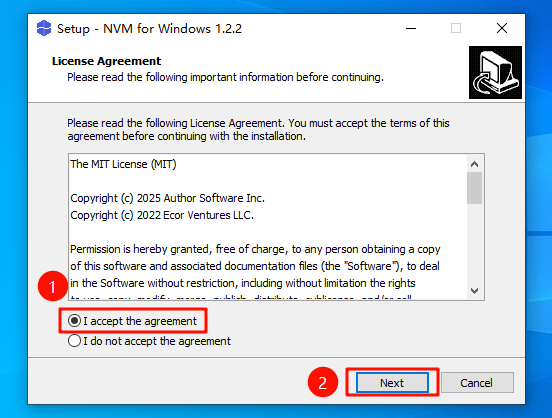Minimize the Setup window
The image size is (552, 418).
411,29
